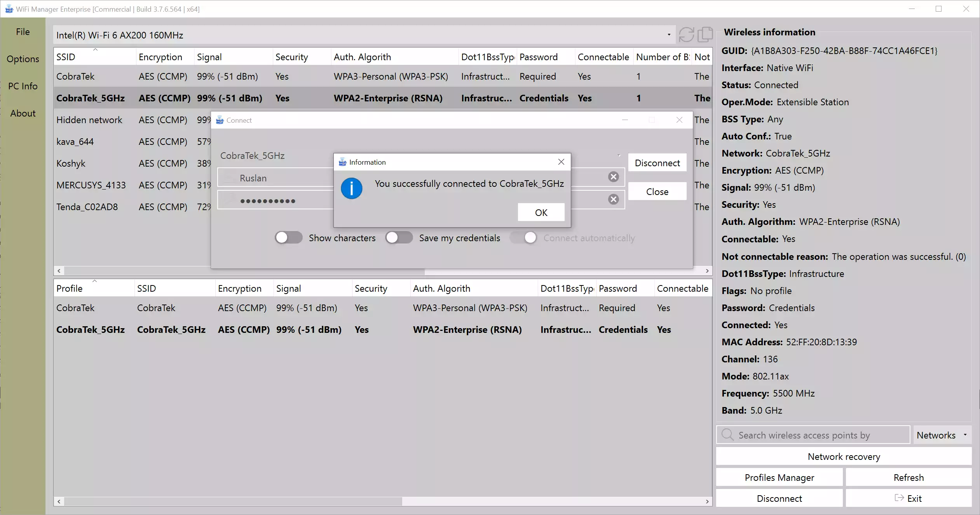Viewport: 980px width, 515px height.
Task: Open the Profiles Manager
Action: [779, 477]
